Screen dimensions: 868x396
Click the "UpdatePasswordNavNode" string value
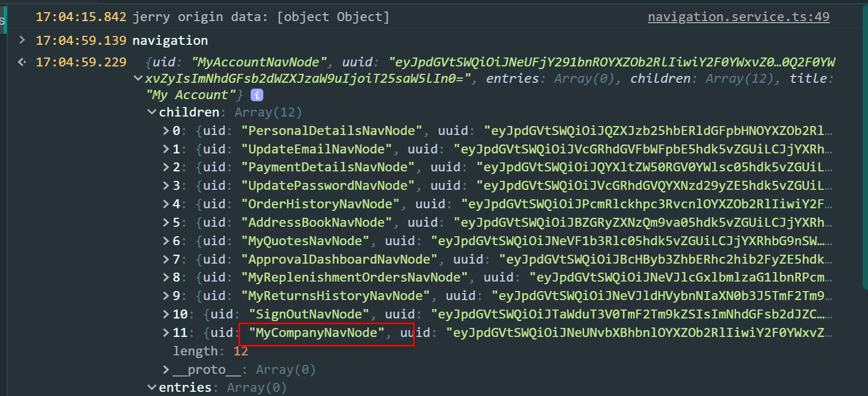[x=328, y=186]
